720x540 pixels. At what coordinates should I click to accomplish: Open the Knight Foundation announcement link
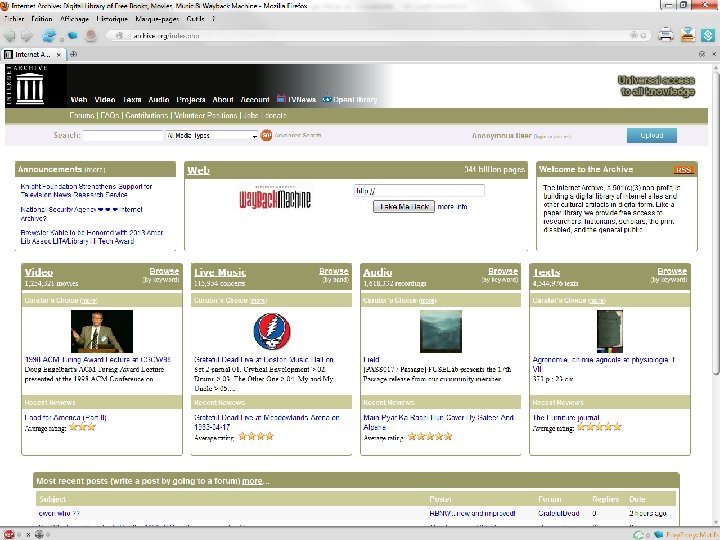[86, 191]
